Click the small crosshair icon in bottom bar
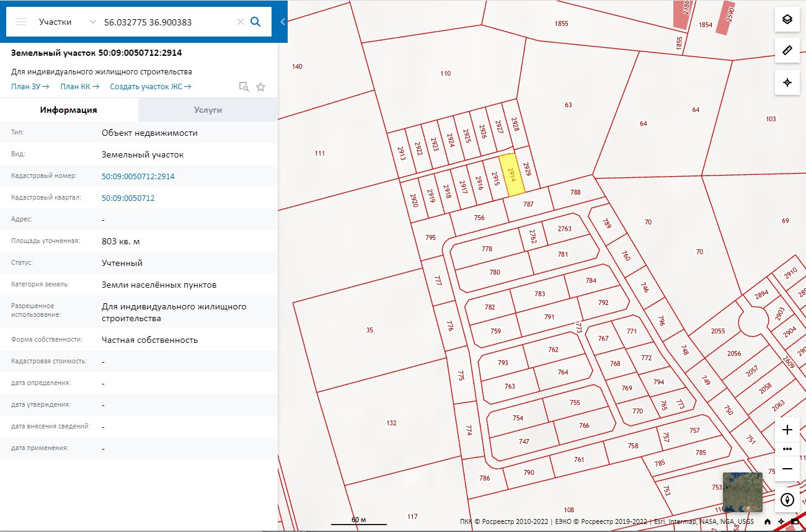 pos(781,522)
